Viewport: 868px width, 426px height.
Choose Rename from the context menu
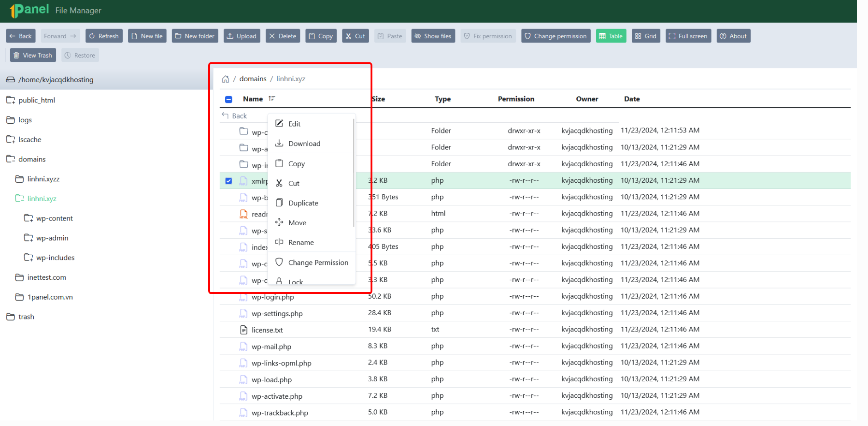click(311, 242)
